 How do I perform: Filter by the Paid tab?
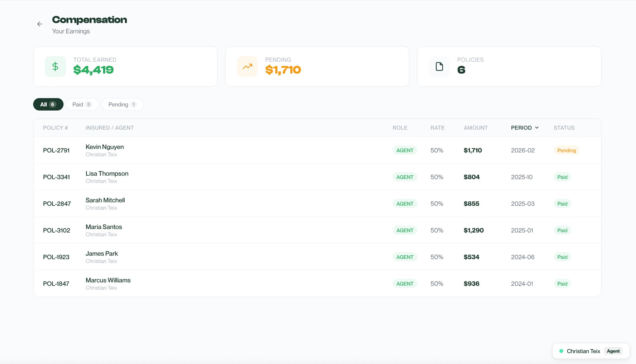[82, 104]
